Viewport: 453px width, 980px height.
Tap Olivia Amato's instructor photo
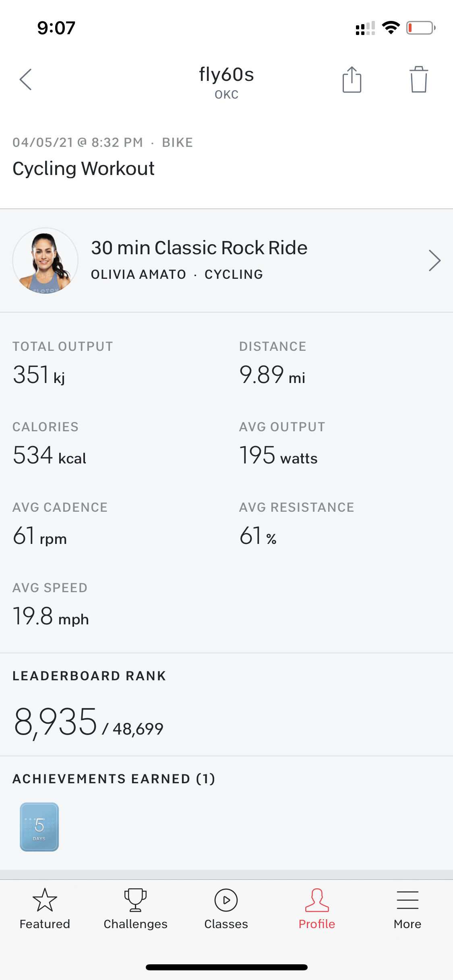click(45, 261)
